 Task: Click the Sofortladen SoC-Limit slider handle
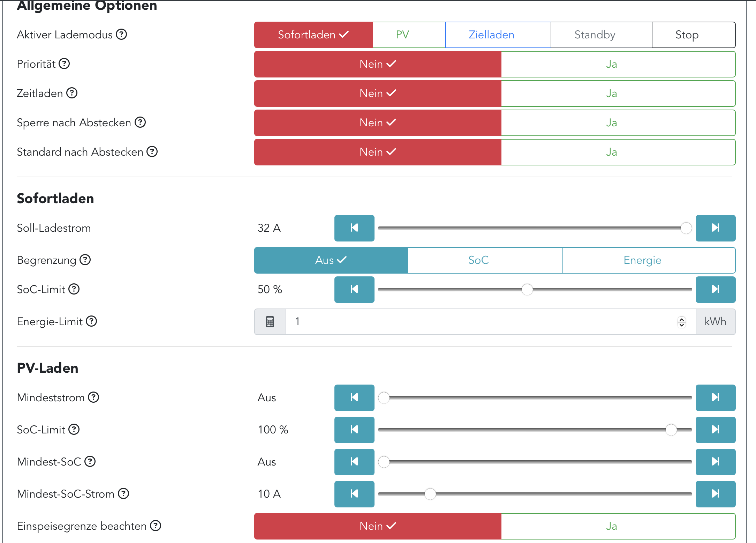coord(527,289)
